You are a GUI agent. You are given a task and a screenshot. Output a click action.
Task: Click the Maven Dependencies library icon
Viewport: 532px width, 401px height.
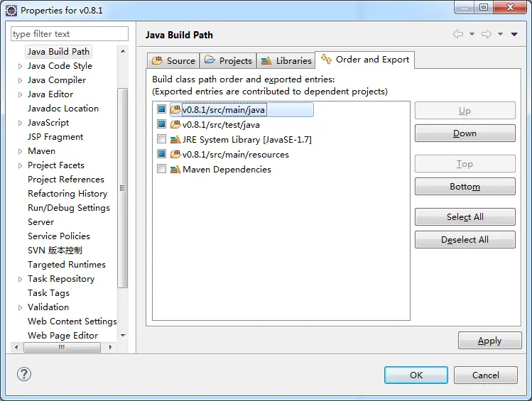pos(175,169)
